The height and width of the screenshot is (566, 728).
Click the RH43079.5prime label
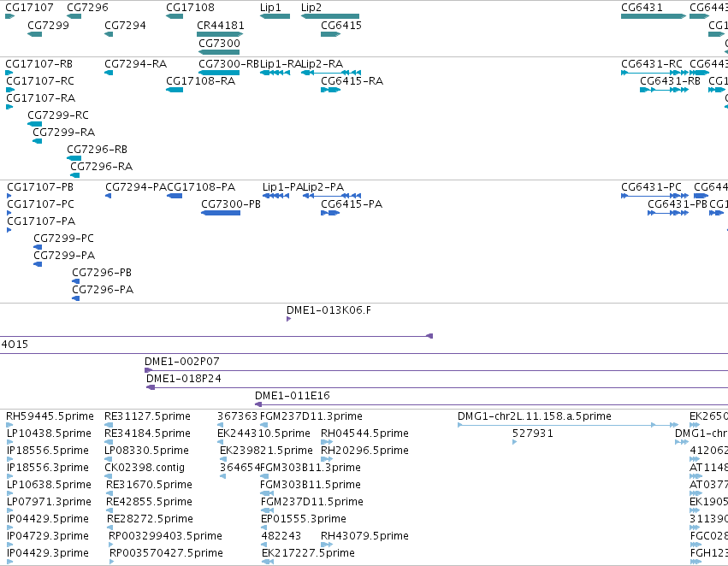365,536
